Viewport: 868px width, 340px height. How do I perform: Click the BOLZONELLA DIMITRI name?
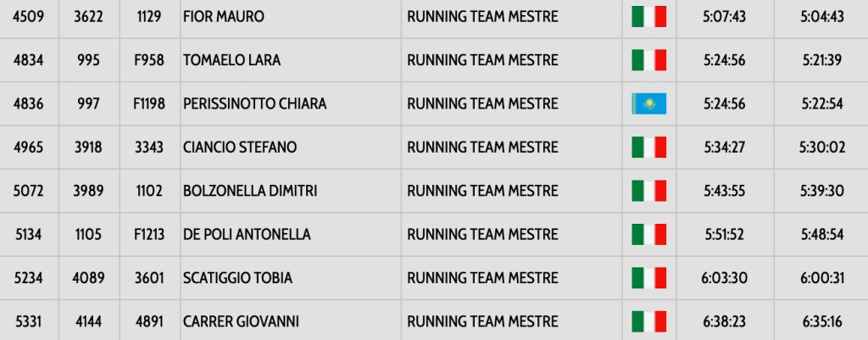(250, 191)
